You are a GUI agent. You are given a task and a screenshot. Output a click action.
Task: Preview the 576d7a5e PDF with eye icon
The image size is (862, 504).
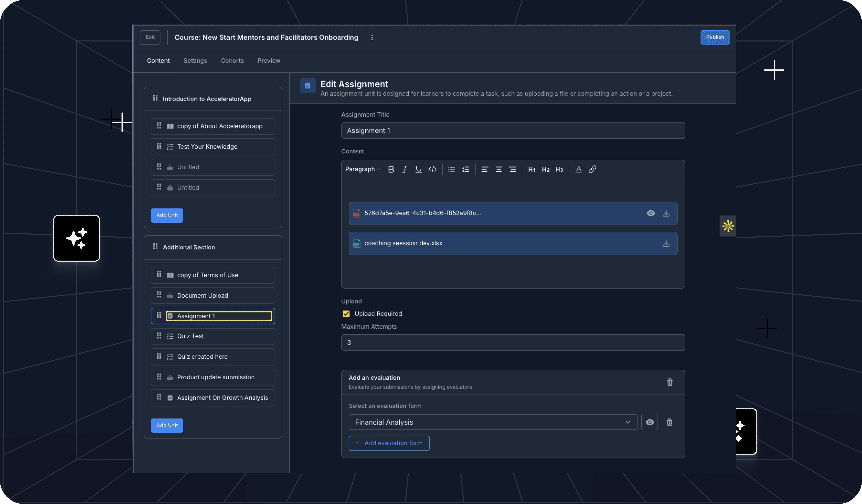651,213
